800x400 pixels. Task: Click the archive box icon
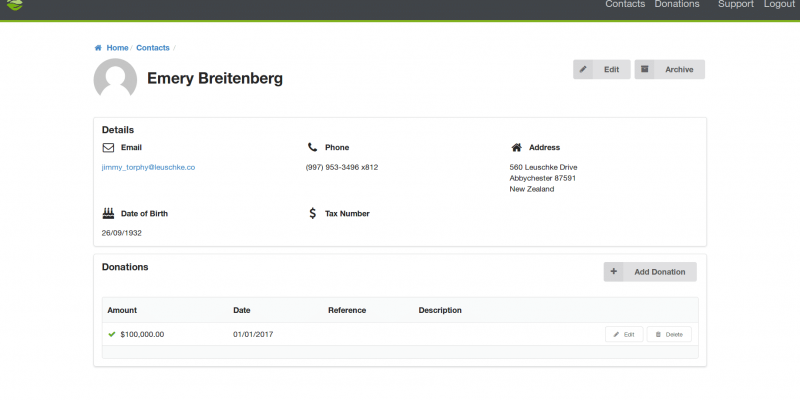[646, 69]
